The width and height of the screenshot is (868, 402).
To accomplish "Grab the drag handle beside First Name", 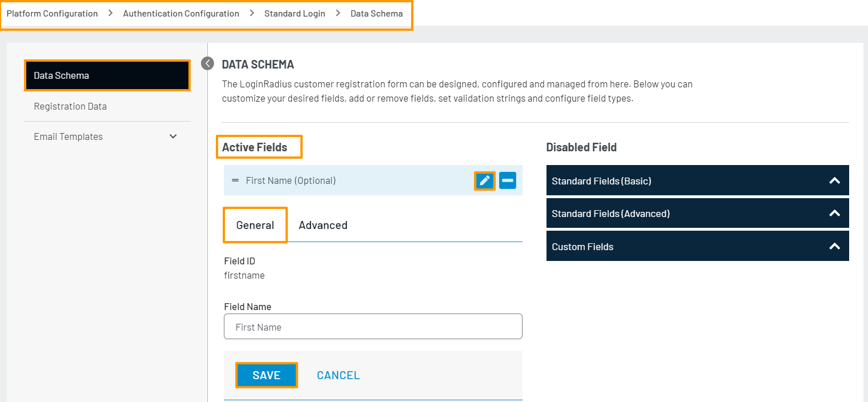I will pos(235,180).
